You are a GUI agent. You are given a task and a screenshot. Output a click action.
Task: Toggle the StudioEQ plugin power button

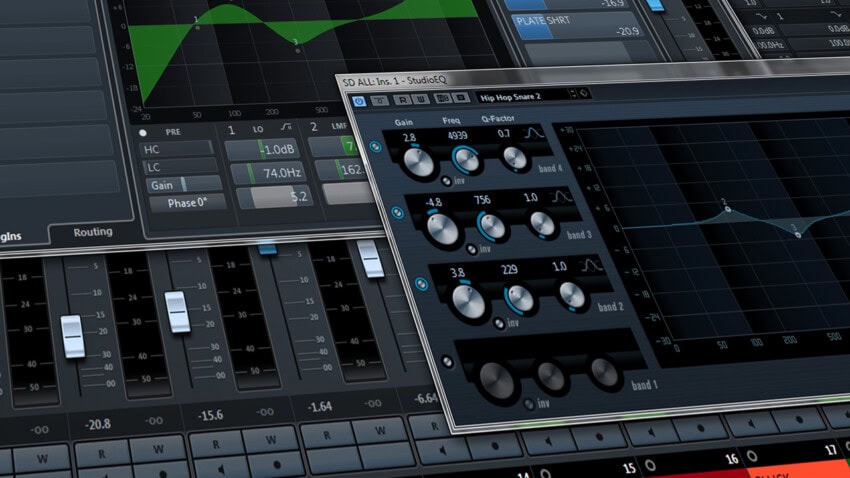point(359,101)
